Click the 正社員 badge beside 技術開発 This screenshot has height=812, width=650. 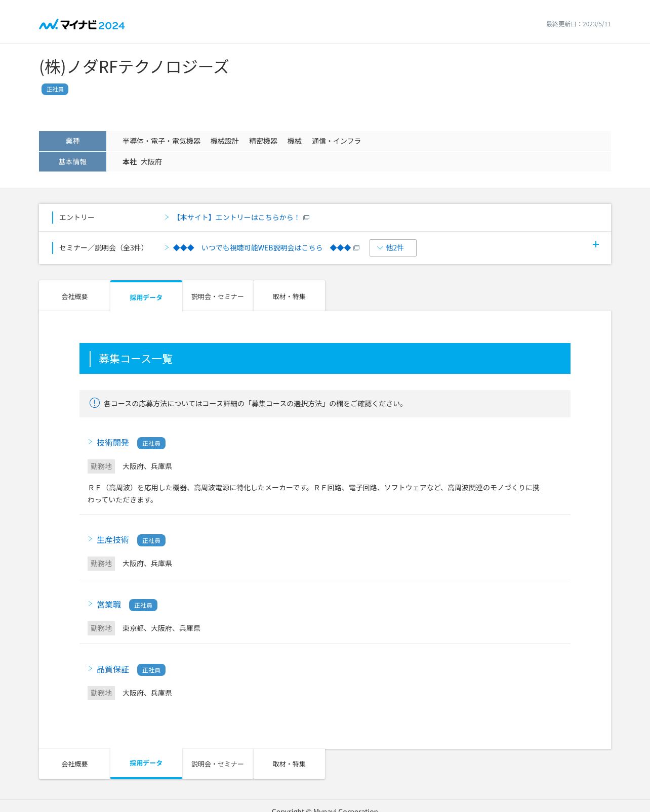click(x=151, y=443)
